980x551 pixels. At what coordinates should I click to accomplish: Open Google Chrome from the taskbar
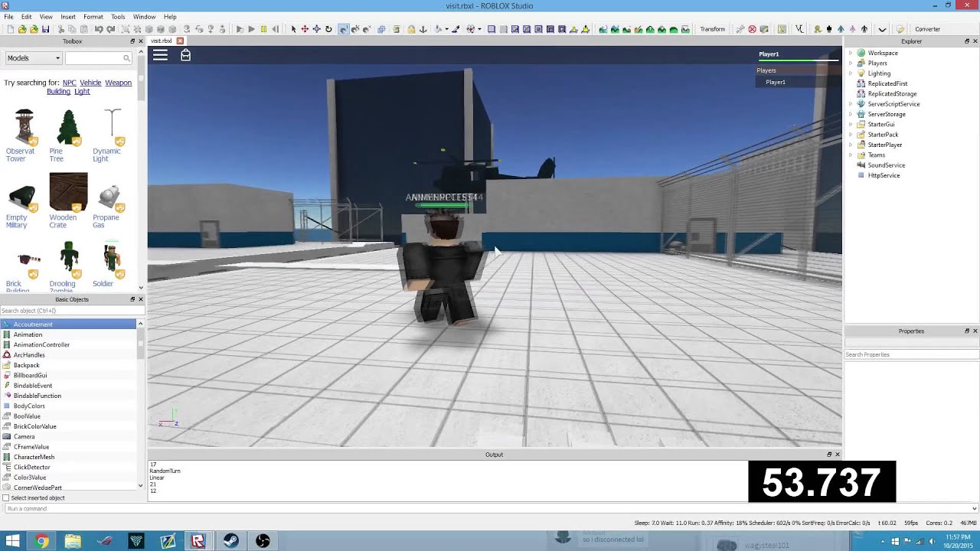41,541
